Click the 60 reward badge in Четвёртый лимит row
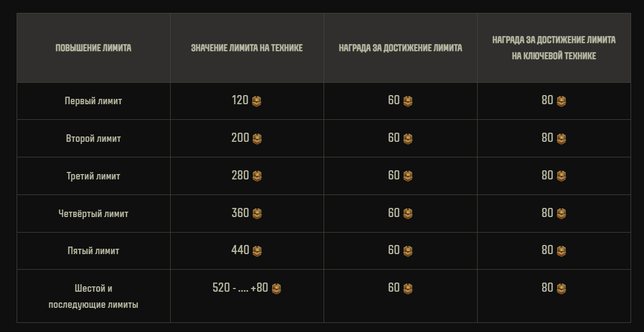Viewport: 644px width, 332px height. click(x=408, y=213)
